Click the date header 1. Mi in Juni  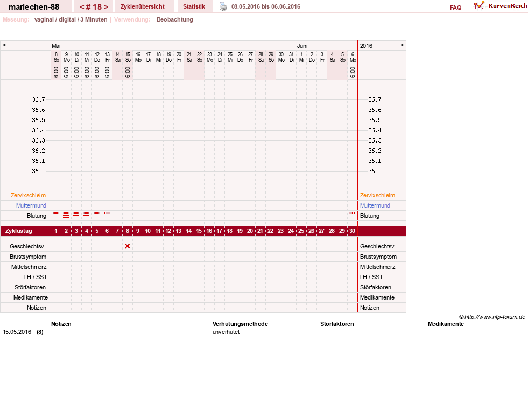(x=302, y=57)
